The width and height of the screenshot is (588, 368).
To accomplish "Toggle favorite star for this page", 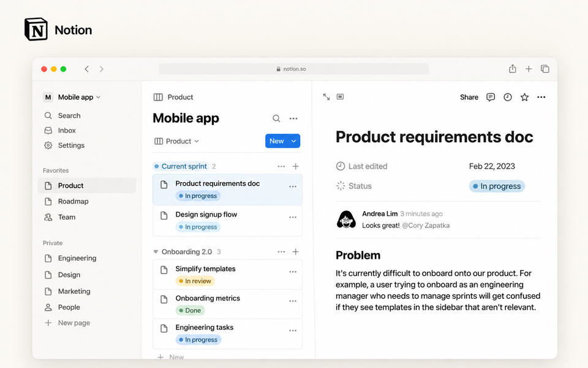I will (x=524, y=98).
